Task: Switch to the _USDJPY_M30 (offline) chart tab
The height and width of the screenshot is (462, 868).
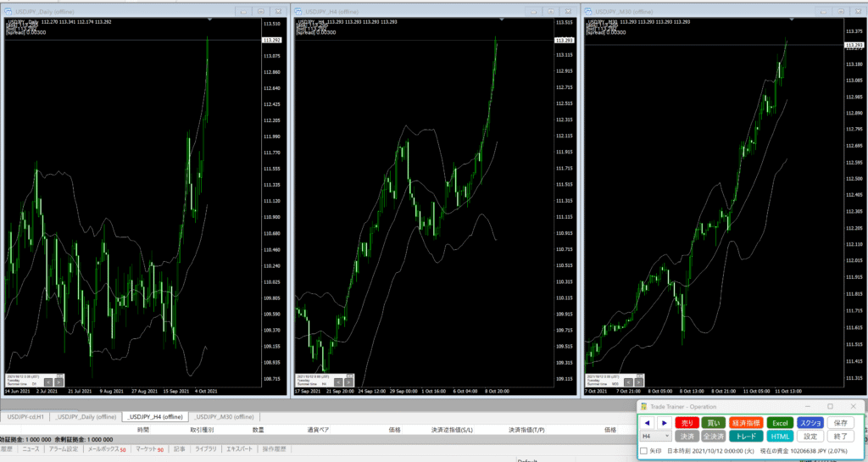Action: (x=224, y=416)
